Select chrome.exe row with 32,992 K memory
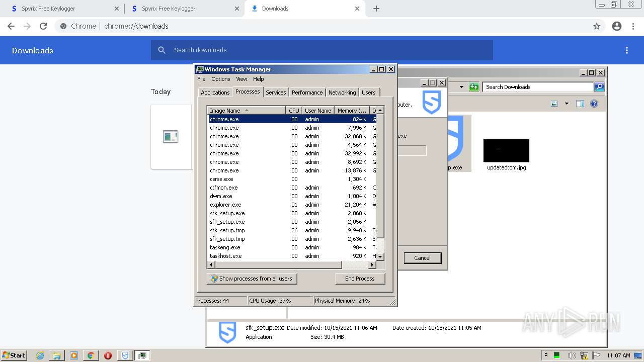The width and height of the screenshot is (644, 362). click(x=292, y=153)
